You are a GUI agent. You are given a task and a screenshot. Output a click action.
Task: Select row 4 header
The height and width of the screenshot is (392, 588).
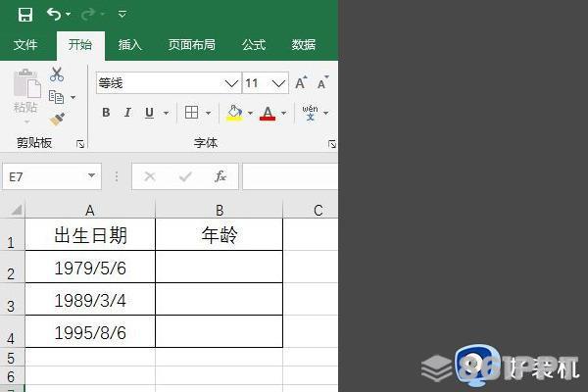coord(11,331)
